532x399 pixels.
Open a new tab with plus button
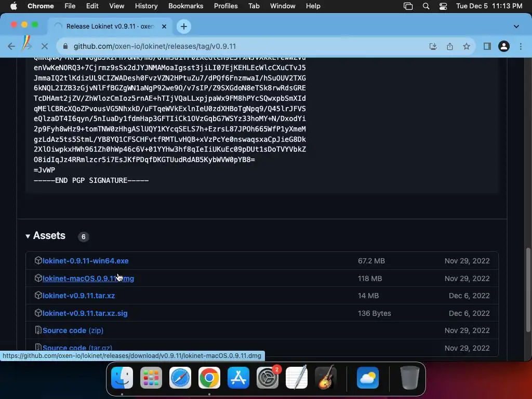click(x=183, y=26)
